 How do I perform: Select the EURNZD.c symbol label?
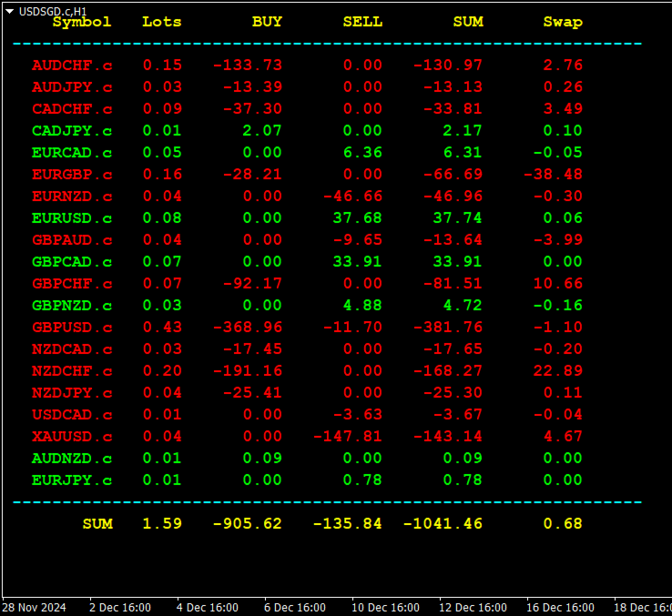pyautogui.click(x=72, y=197)
